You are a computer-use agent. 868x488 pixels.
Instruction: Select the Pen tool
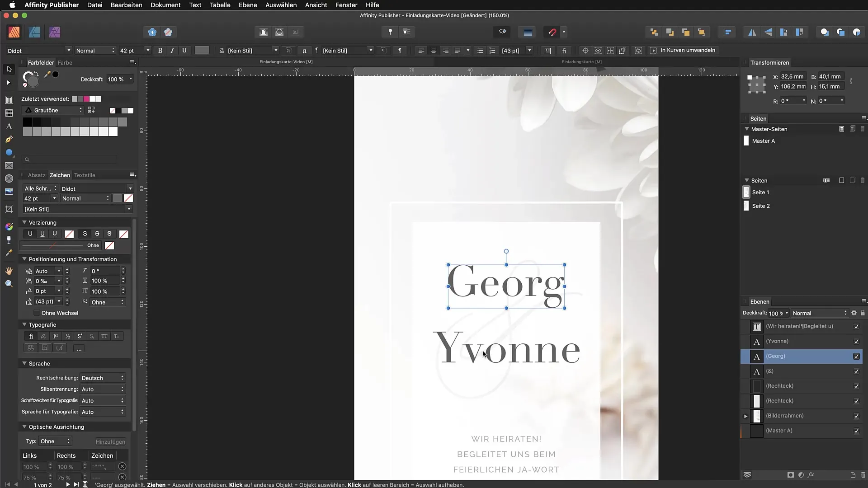(x=9, y=140)
